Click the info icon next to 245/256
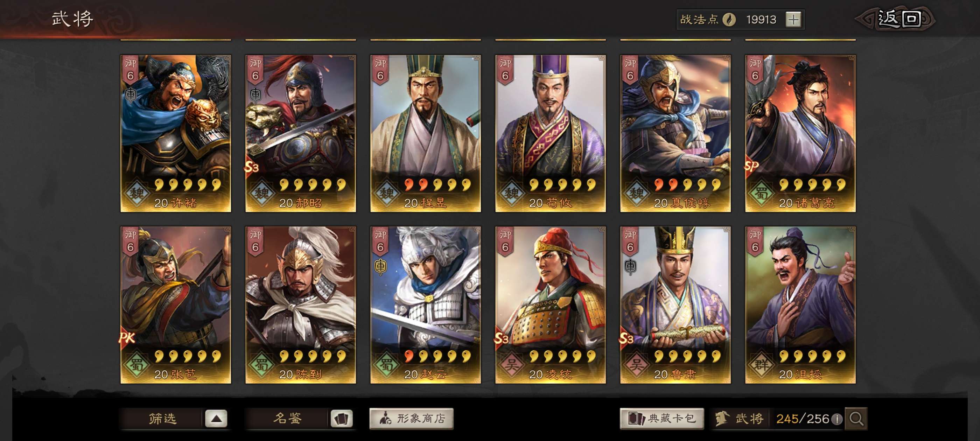The image size is (980, 441). click(x=836, y=419)
